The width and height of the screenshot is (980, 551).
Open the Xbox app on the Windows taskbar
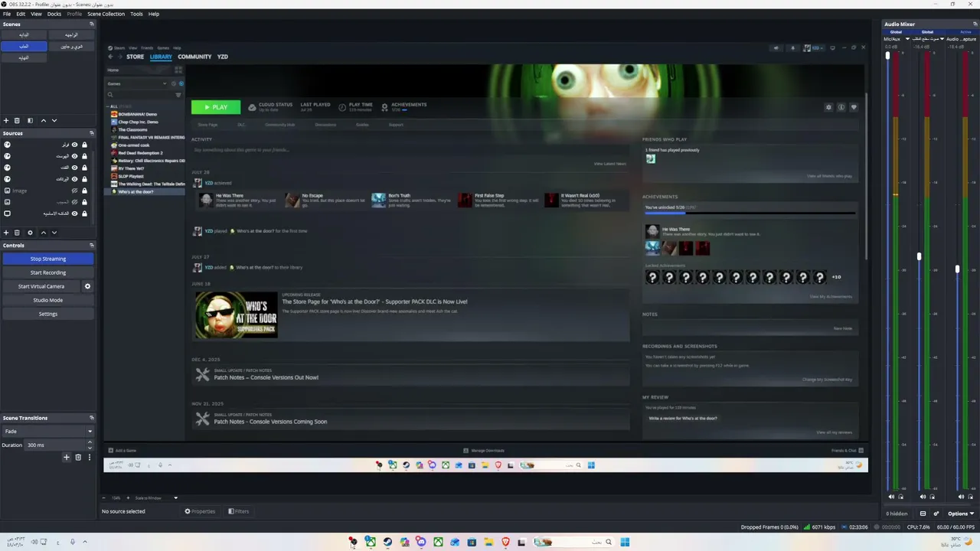click(x=438, y=543)
